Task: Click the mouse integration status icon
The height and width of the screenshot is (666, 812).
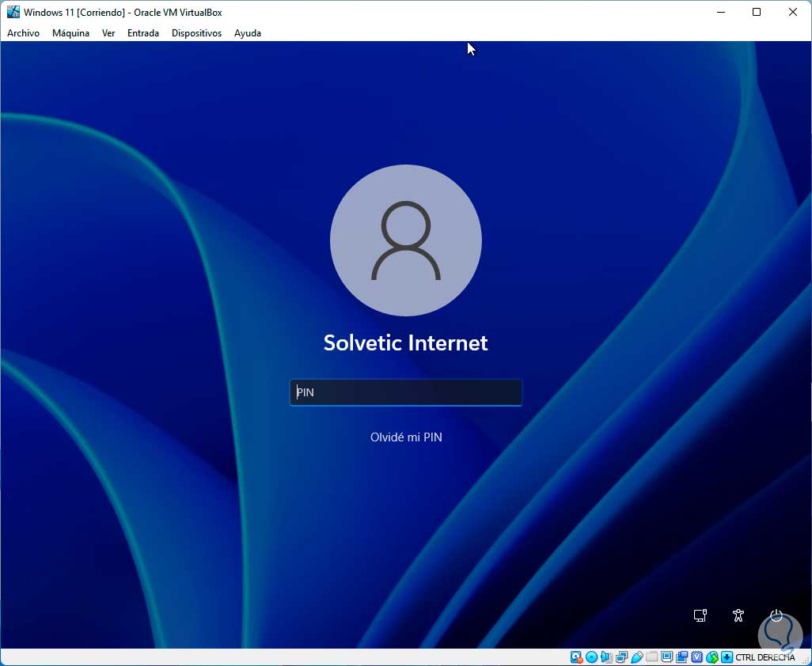Action: pos(712,657)
